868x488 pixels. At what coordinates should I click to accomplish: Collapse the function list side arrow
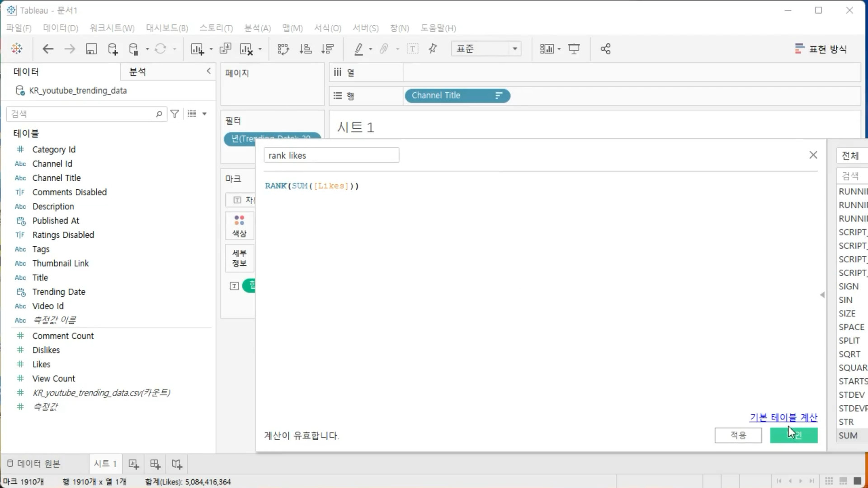pos(822,295)
